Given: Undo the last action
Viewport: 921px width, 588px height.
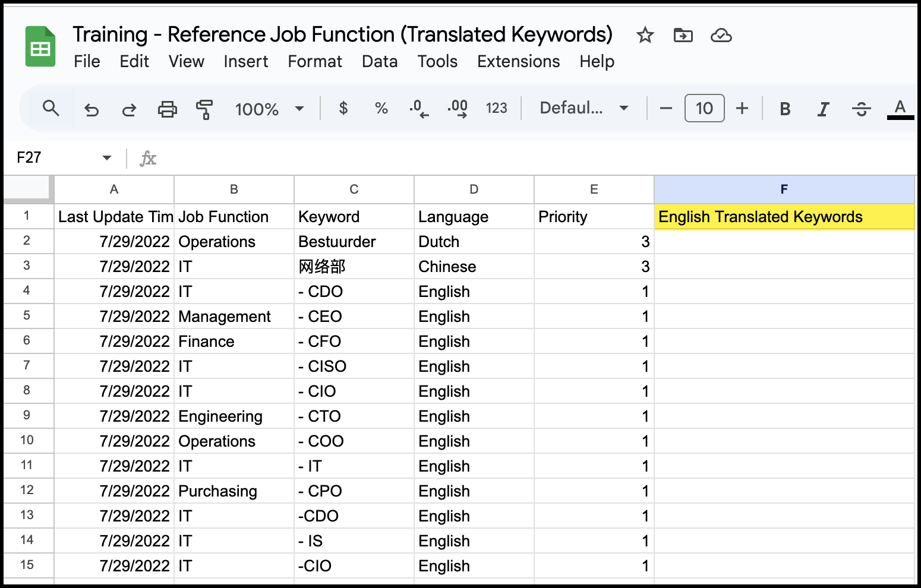Looking at the screenshot, I should (x=92, y=109).
